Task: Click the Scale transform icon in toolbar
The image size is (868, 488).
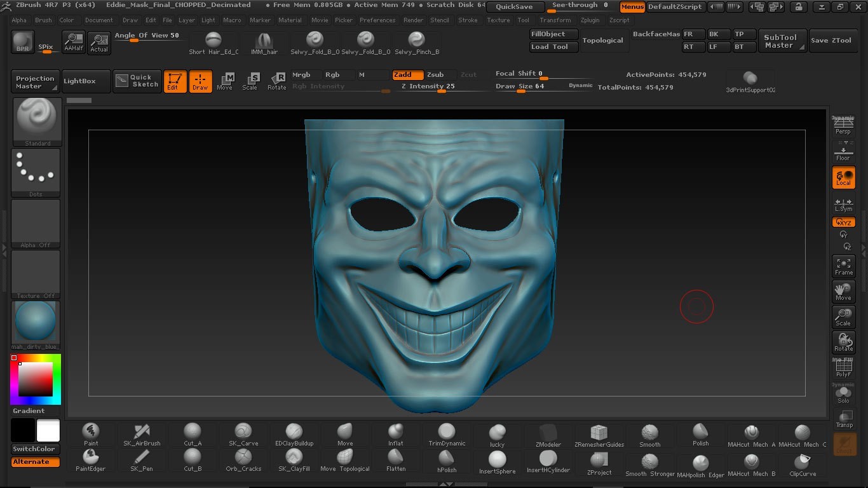Action: (250, 81)
